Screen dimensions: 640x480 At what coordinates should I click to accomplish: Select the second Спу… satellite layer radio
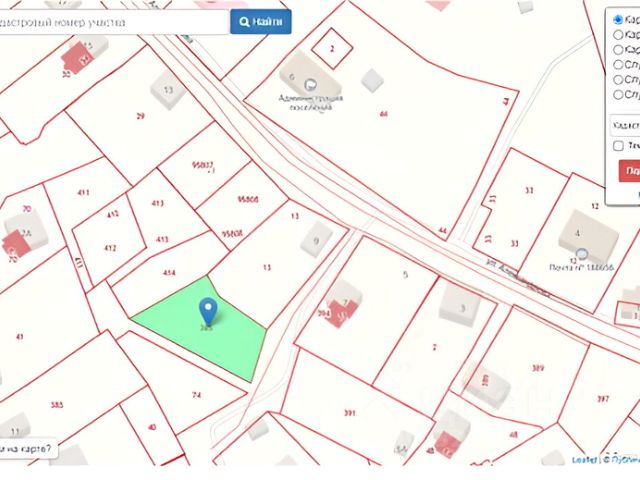[618, 80]
